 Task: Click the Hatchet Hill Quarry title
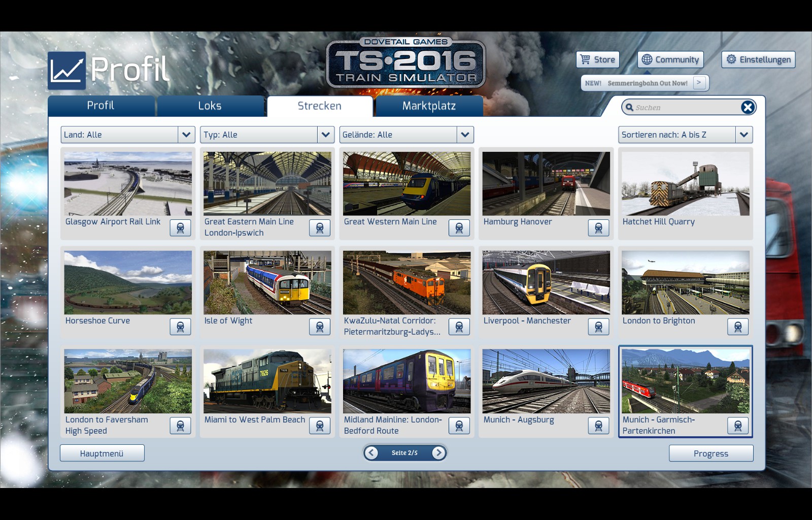point(659,221)
